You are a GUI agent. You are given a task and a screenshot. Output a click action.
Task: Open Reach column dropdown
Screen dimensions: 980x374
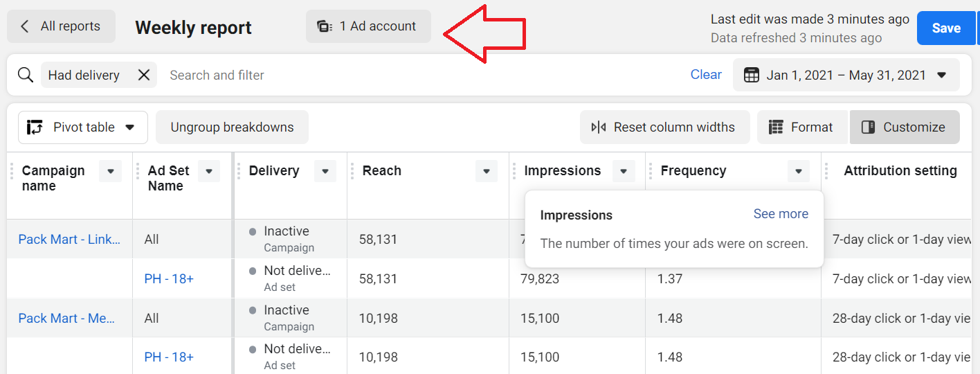click(x=487, y=171)
